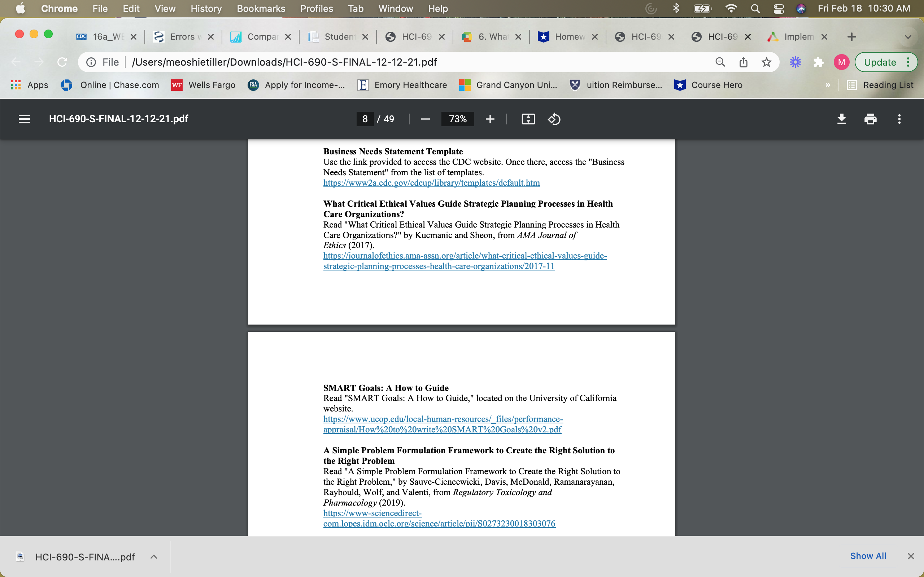Bookmark the current page with the star icon

tap(767, 62)
